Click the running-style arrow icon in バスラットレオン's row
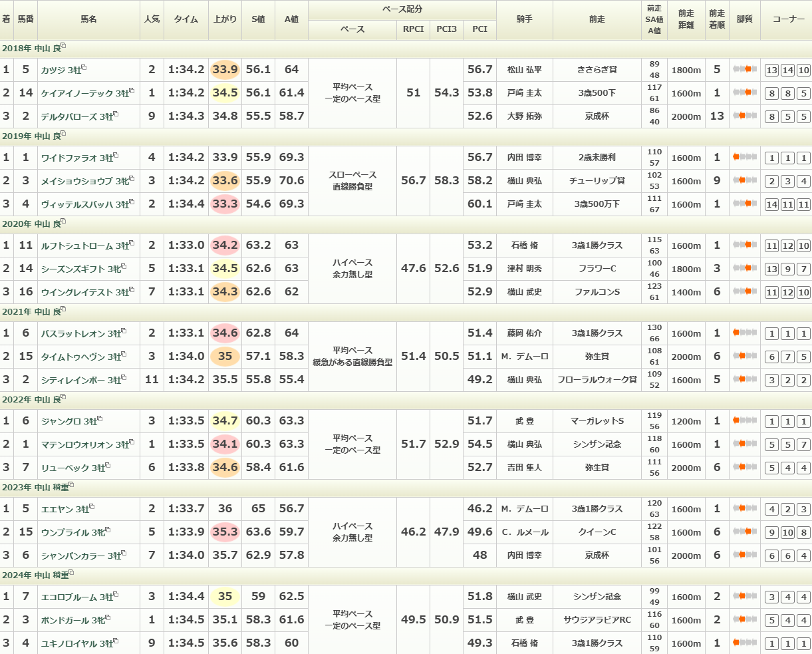The height and width of the screenshot is (654, 812). point(745,333)
